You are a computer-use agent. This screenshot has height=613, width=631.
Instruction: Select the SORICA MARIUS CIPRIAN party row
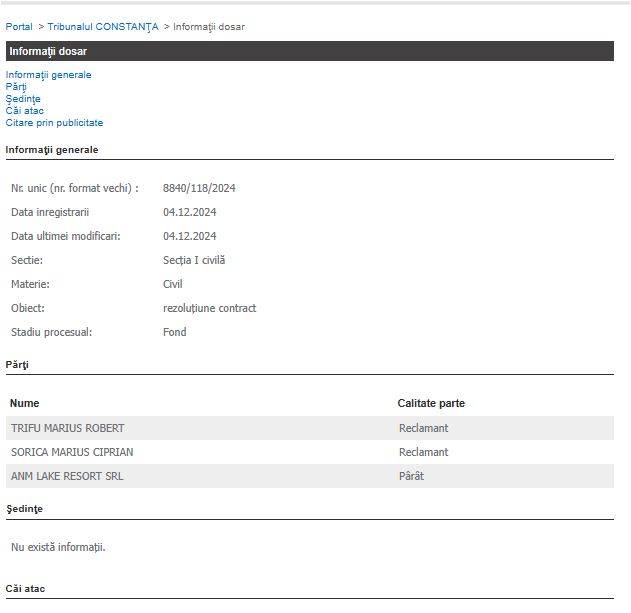(x=72, y=452)
